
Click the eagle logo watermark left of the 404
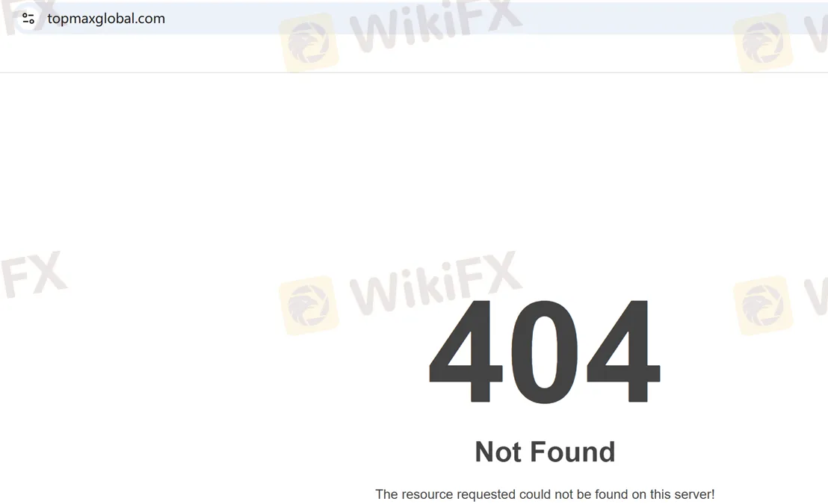click(x=309, y=305)
